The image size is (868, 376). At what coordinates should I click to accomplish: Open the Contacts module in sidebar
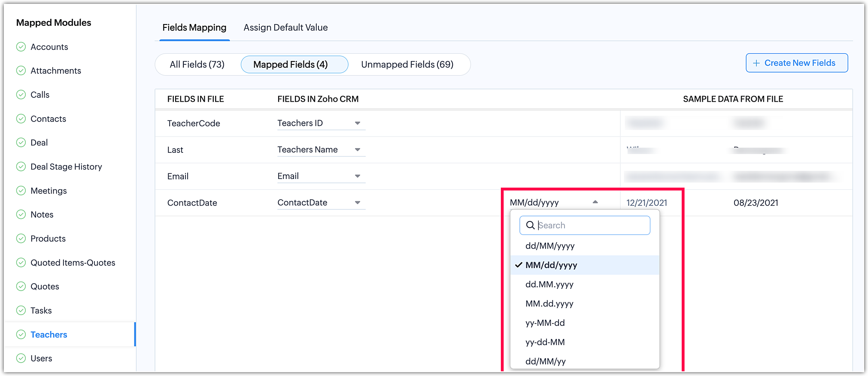[x=48, y=119]
